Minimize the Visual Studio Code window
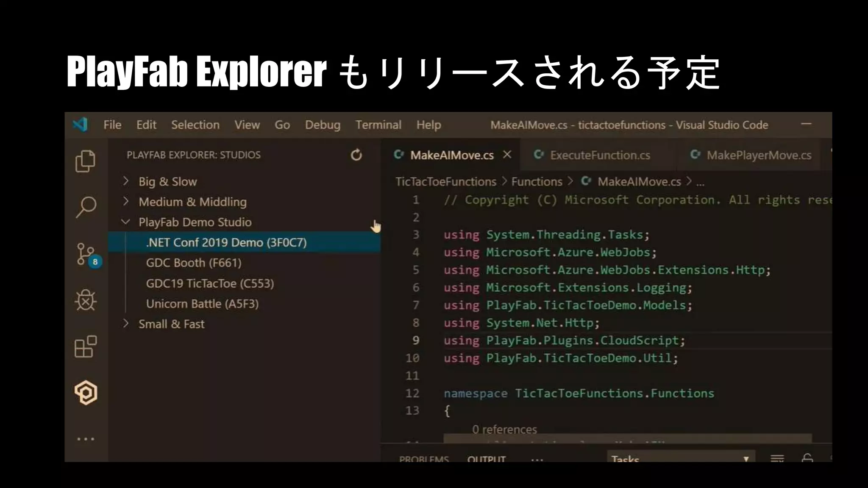 pyautogui.click(x=806, y=124)
